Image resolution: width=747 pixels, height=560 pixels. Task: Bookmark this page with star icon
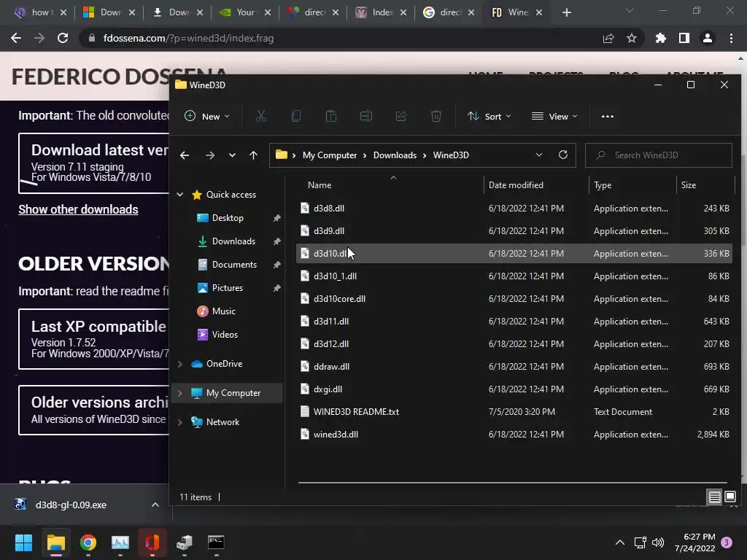point(632,38)
